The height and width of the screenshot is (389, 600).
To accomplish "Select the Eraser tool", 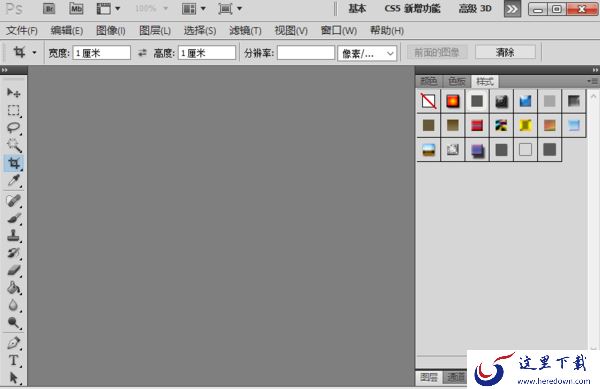I will (13, 270).
